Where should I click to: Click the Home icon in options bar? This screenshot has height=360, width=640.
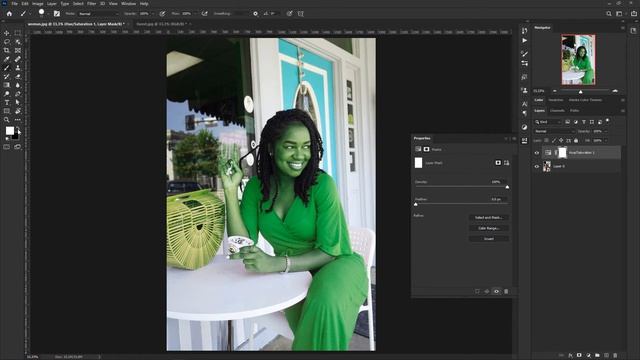[9, 13]
